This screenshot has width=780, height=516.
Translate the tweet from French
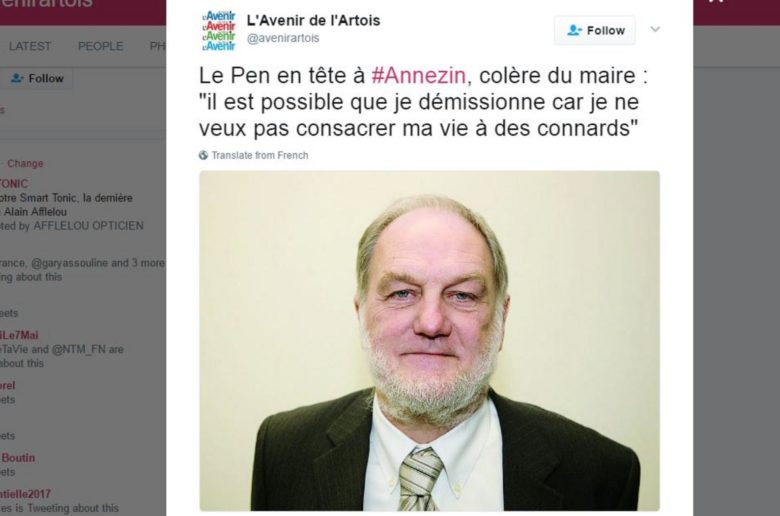tap(259, 155)
